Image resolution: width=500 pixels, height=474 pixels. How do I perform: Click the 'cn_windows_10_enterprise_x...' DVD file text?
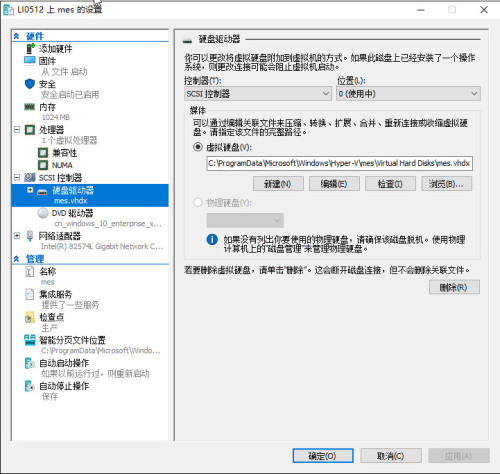(x=108, y=223)
